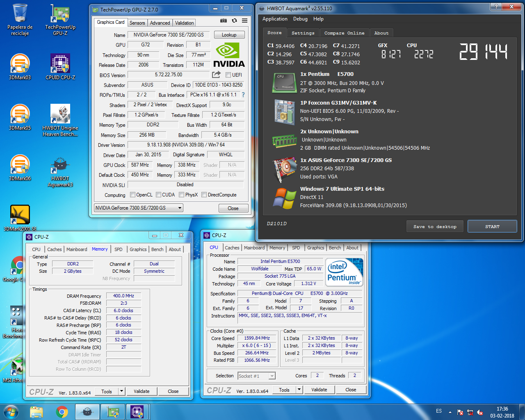The height and width of the screenshot is (420, 525).
Task: Click Lookup button in GPU-Z
Action: pos(229,35)
